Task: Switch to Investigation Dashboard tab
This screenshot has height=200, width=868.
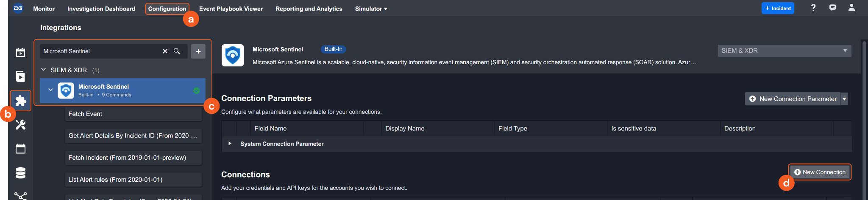Action: coord(101,8)
